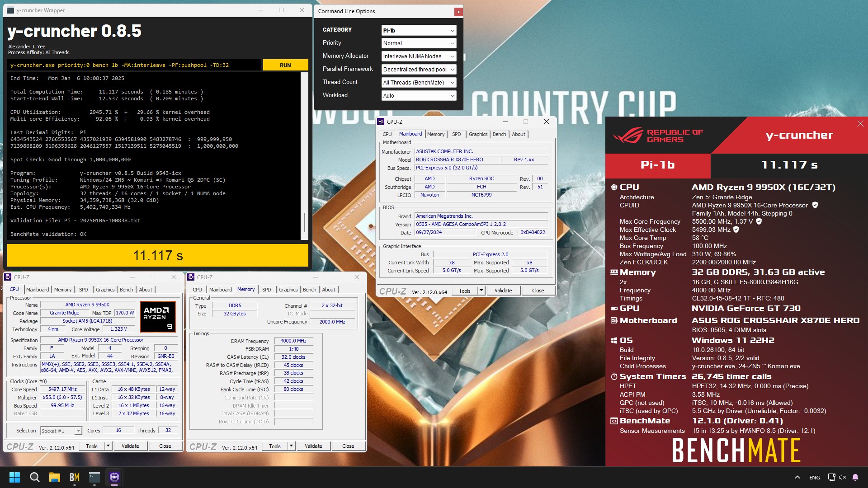Image resolution: width=868 pixels, height=488 pixels.
Task: Click Validate in CPU-Z CPU window
Action: coord(130,446)
